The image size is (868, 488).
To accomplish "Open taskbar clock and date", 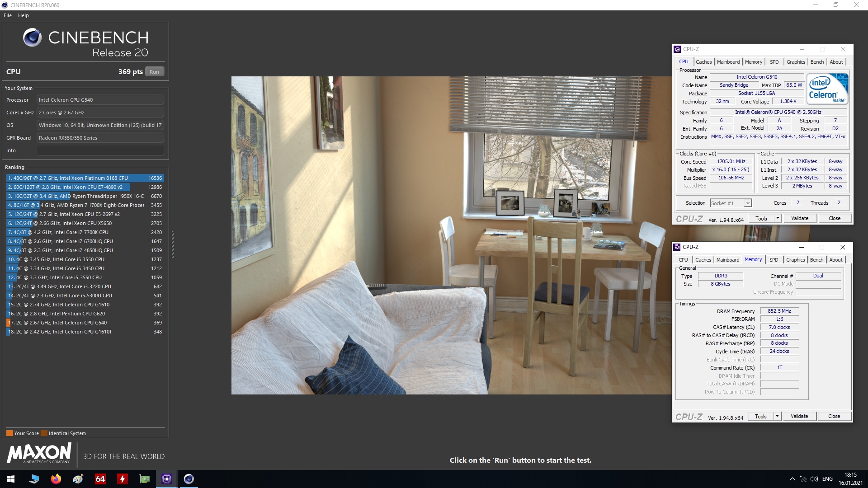I will pyautogui.click(x=850, y=479).
